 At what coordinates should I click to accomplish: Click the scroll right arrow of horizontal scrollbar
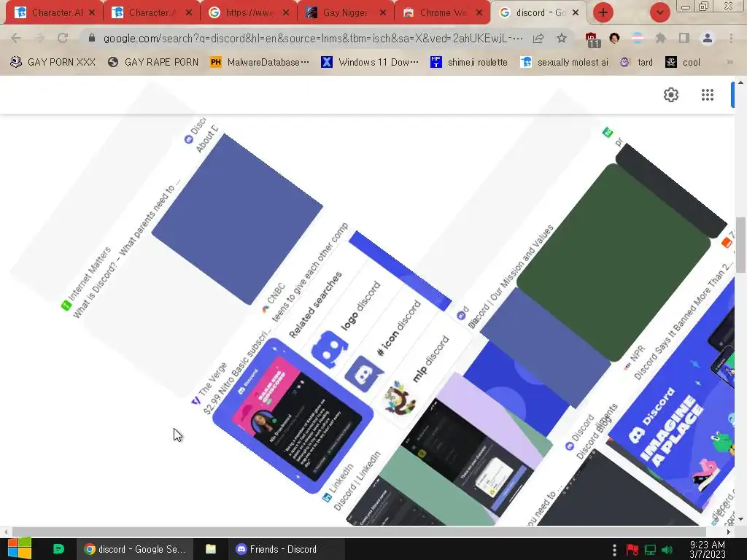[729, 532]
